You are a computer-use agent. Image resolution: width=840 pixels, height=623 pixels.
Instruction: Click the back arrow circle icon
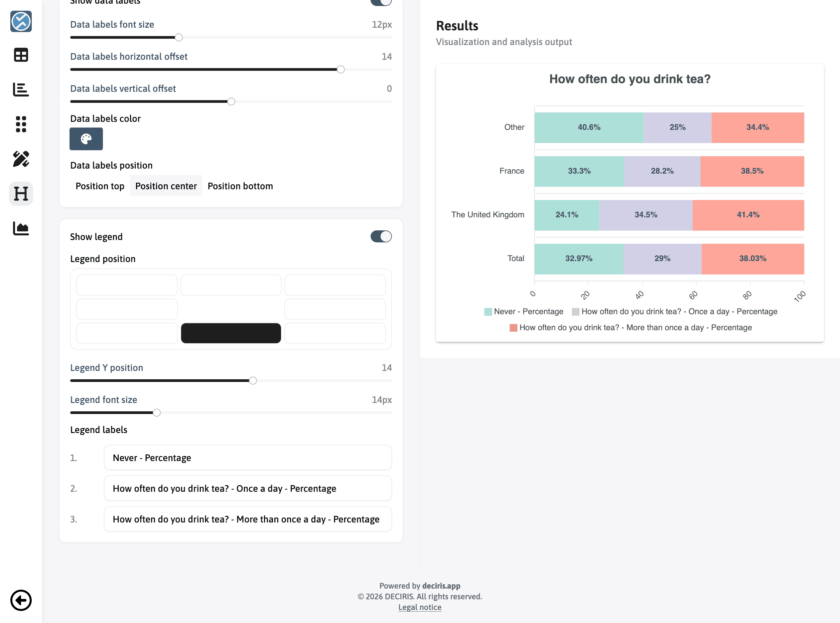pyautogui.click(x=21, y=600)
